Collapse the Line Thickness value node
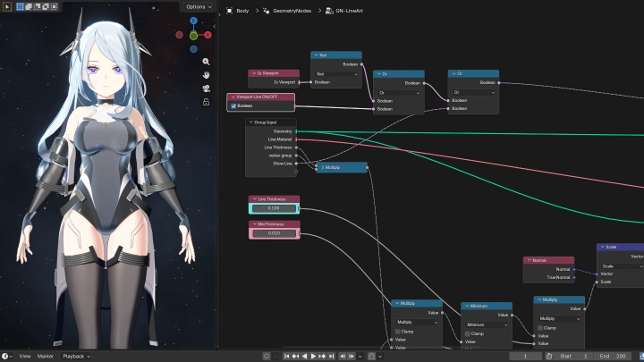The height and width of the screenshot is (362, 644). [x=254, y=199]
